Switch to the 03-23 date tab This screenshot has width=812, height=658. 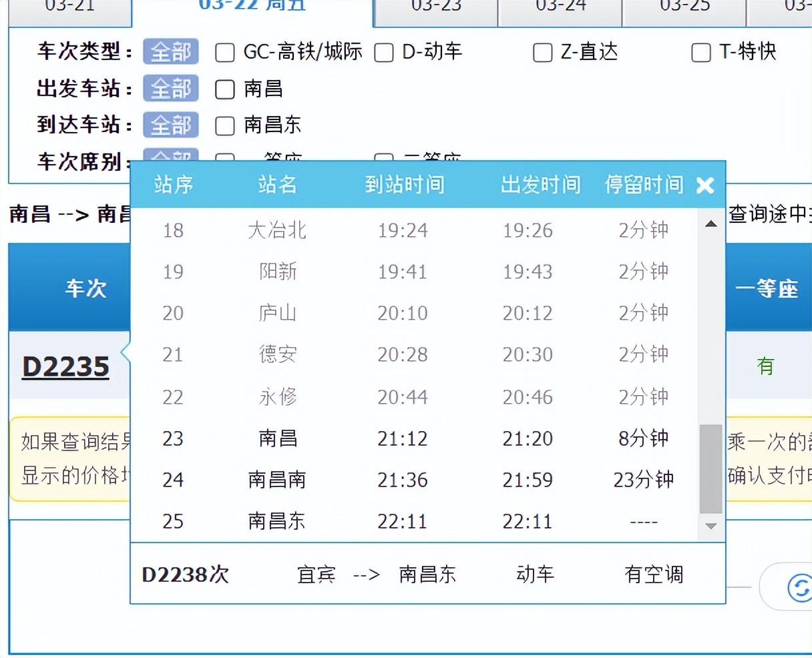pyautogui.click(x=436, y=8)
